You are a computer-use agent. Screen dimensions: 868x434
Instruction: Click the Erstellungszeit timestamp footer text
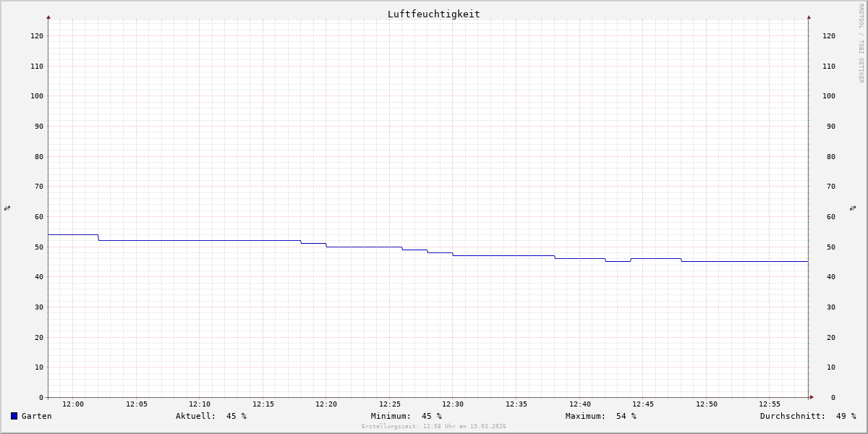point(434,427)
